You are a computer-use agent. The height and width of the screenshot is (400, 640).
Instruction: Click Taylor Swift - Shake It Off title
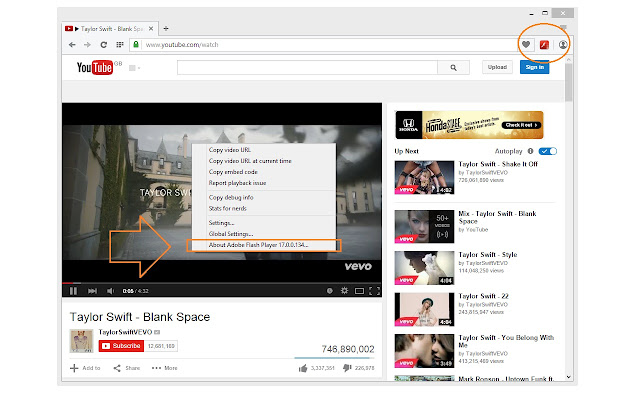[498, 164]
